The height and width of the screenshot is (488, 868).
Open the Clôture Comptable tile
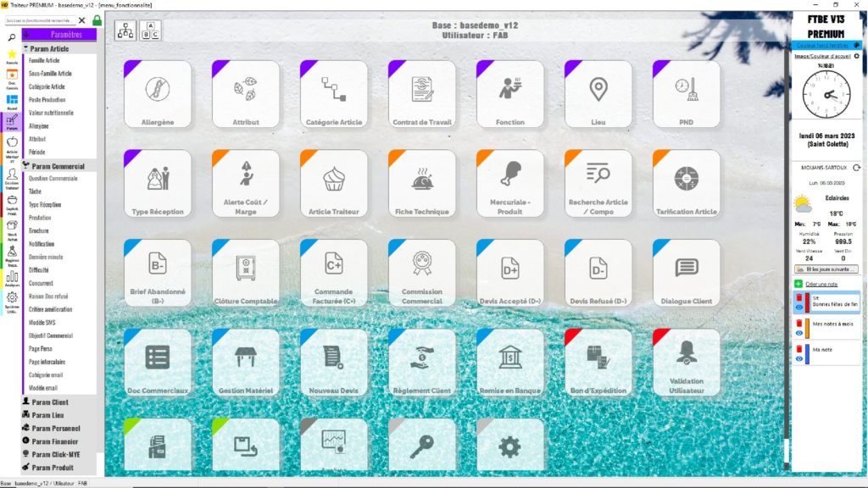pyautogui.click(x=246, y=274)
